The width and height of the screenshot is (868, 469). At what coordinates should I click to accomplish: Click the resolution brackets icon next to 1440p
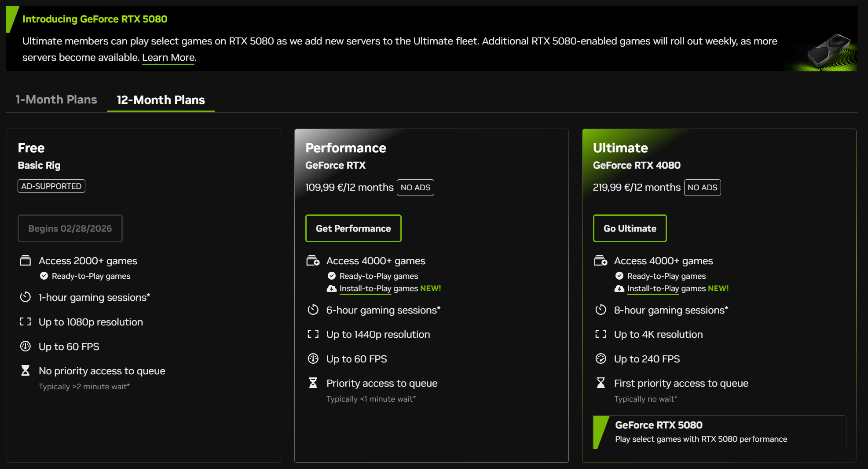pos(313,334)
